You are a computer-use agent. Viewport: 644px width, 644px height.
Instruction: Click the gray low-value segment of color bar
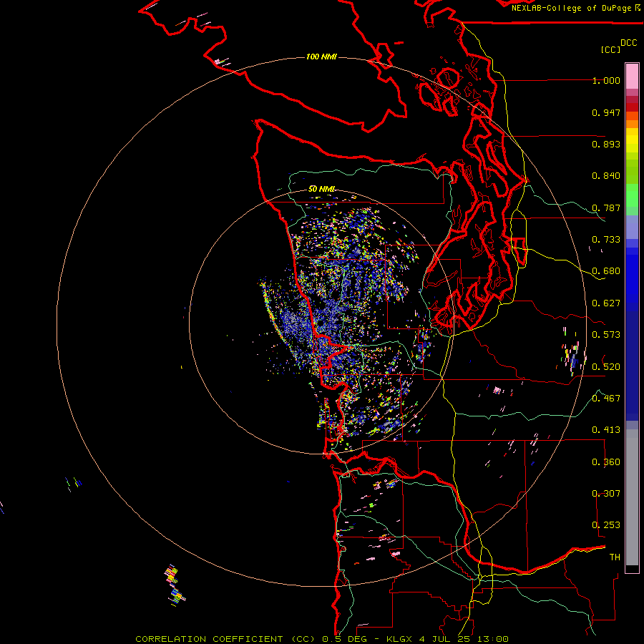pyautogui.click(x=632, y=497)
